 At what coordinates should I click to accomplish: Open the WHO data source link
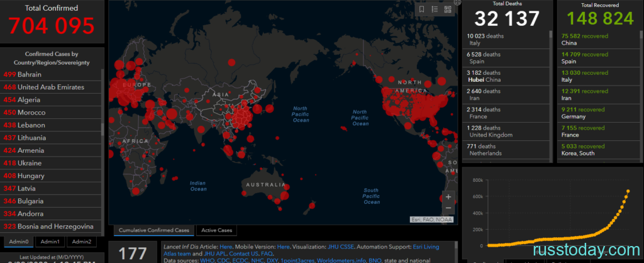[208, 260]
